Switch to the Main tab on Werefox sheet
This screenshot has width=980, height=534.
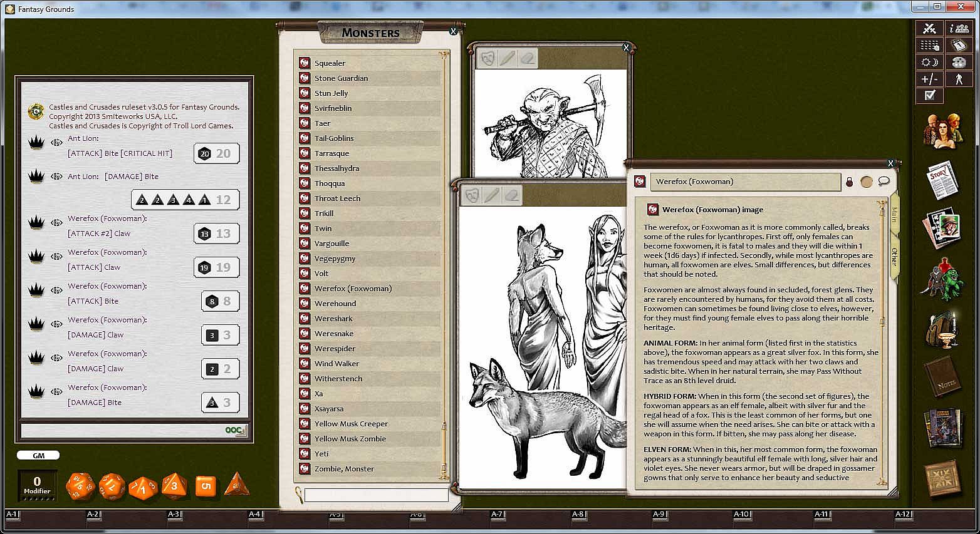[x=894, y=214]
